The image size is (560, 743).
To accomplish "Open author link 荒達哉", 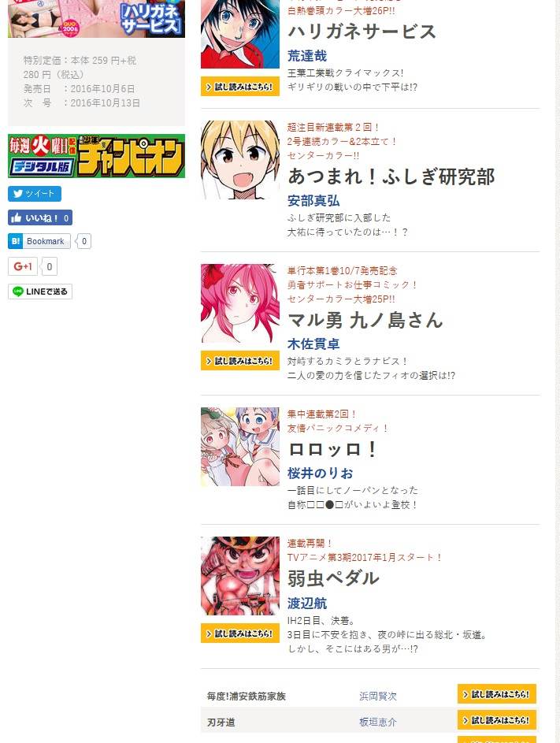I will coord(307,56).
